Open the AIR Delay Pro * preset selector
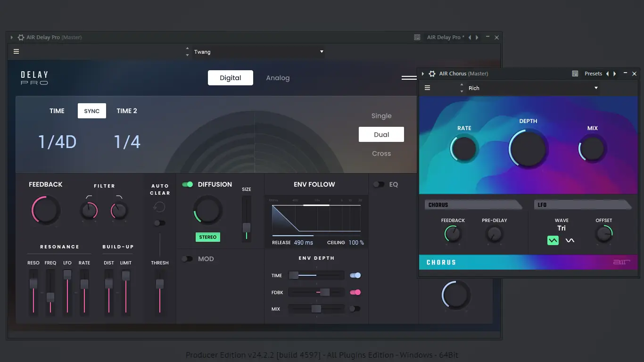The height and width of the screenshot is (362, 644). (446, 37)
